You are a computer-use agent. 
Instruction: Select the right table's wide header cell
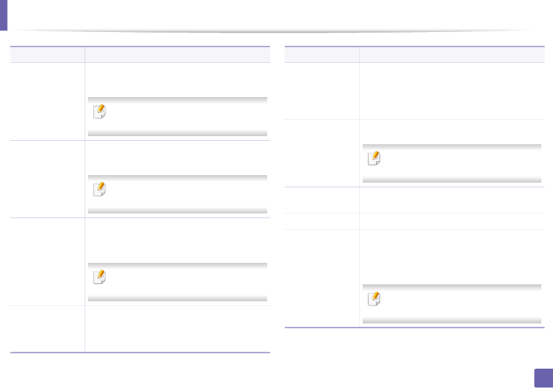[452, 55]
